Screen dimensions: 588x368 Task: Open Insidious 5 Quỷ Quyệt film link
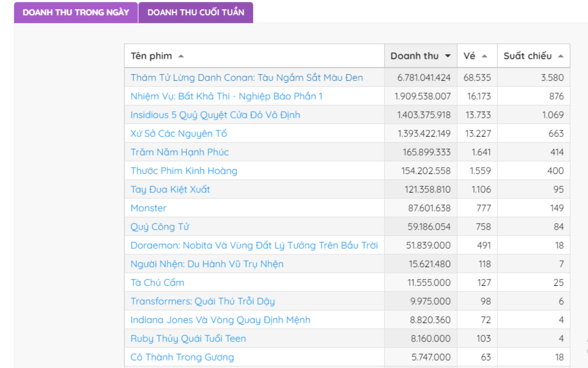click(x=215, y=115)
